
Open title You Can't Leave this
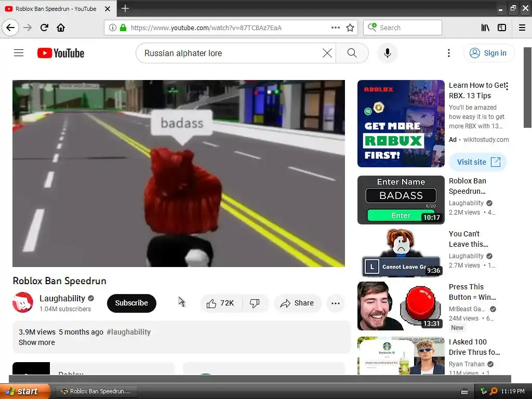click(468, 239)
